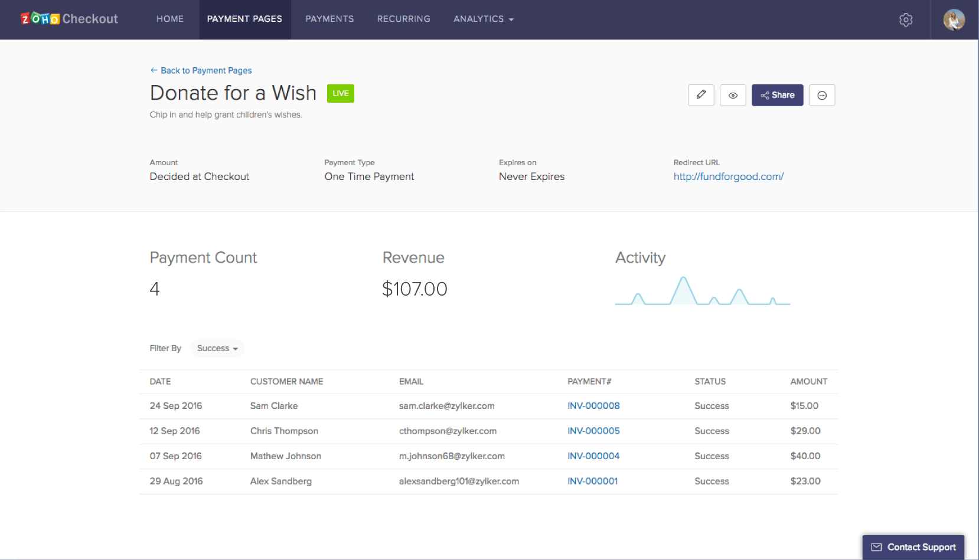Viewport: 979px width, 560px height.
Task: Select the HOME menu item
Action: pyautogui.click(x=169, y=19)
